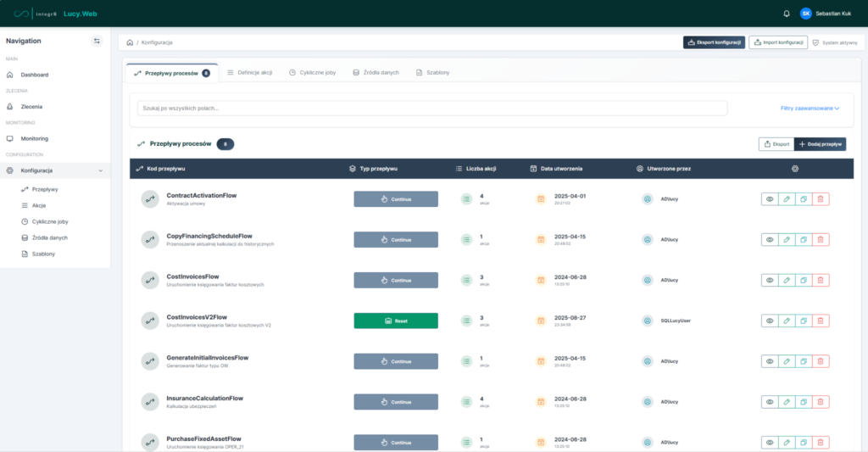Open table settings gear in header
The width and height of the screenshot is (868, 452).
point(795,169)
